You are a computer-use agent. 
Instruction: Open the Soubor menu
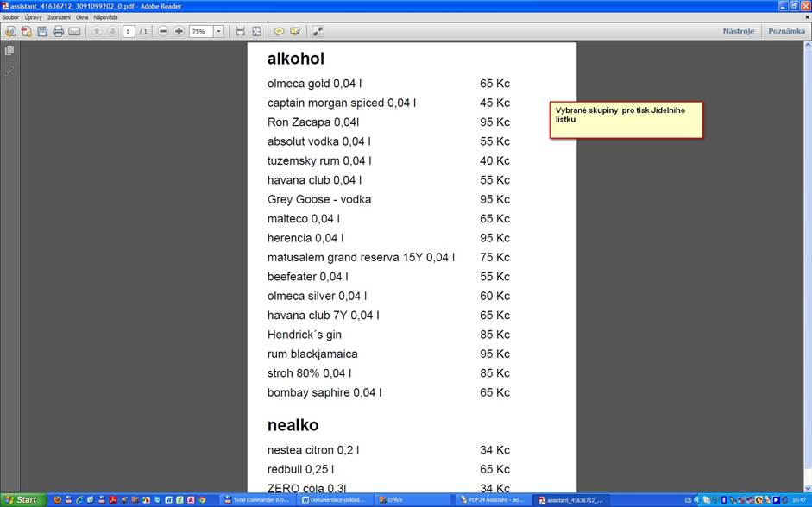tap(11, 17)
